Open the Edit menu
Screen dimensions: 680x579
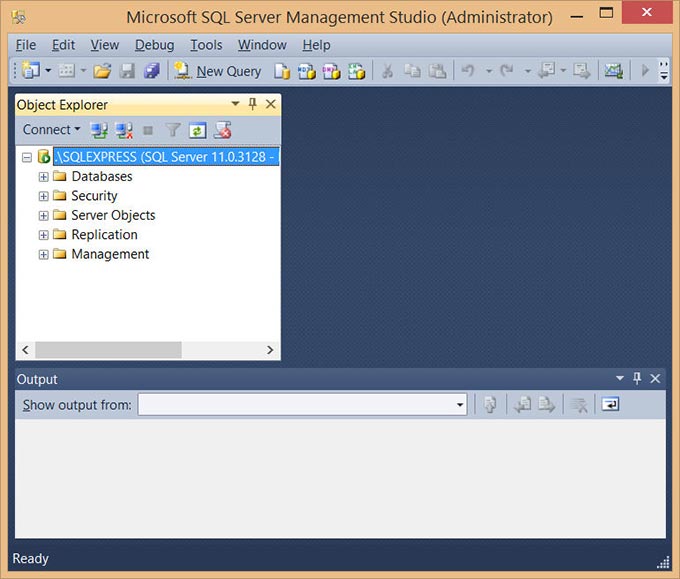(x=63, y=45)
